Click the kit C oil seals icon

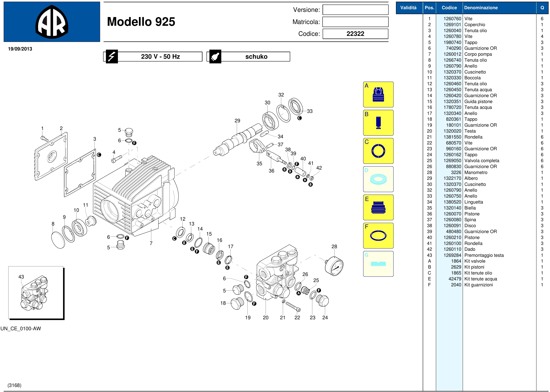378,151
